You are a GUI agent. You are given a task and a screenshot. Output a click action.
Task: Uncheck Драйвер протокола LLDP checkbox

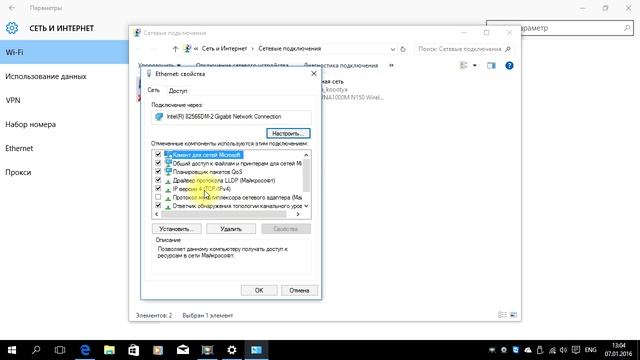coord(158,180)
